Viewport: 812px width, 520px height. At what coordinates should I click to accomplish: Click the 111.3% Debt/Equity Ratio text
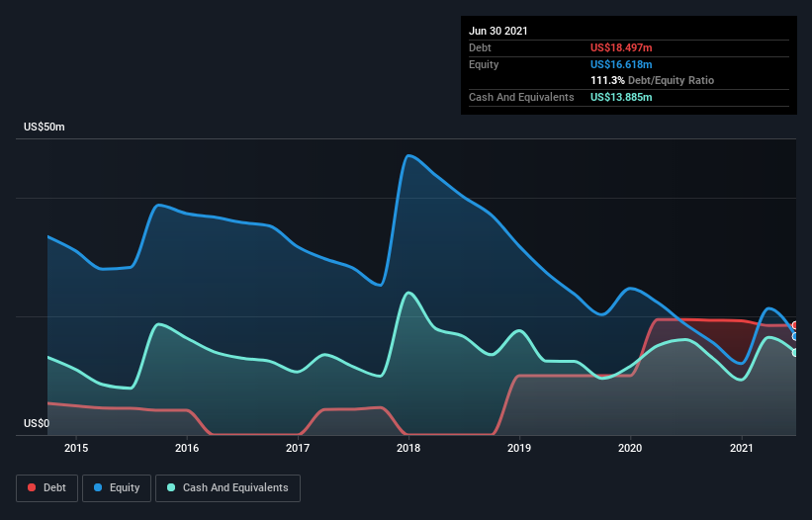point(652,81)
